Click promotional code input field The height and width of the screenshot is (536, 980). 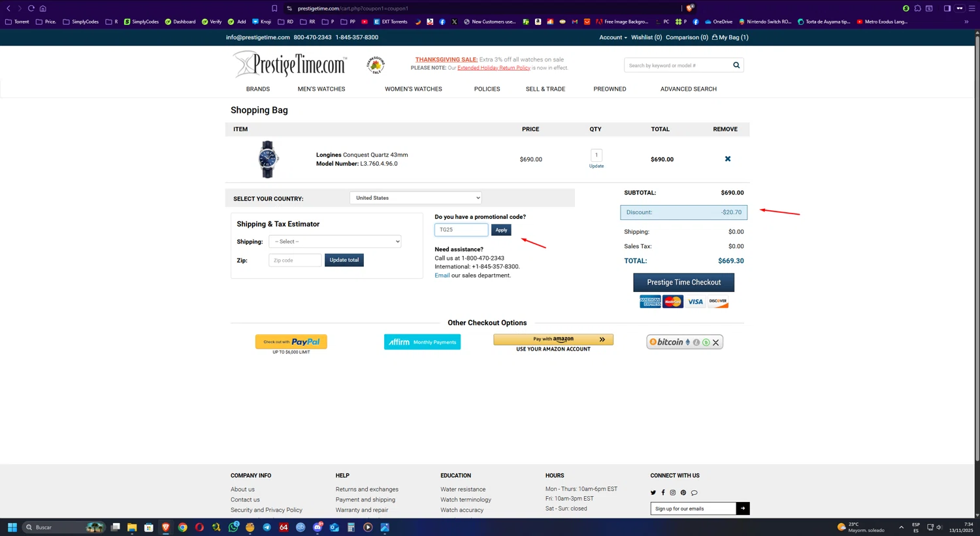[x=461, y=230]
